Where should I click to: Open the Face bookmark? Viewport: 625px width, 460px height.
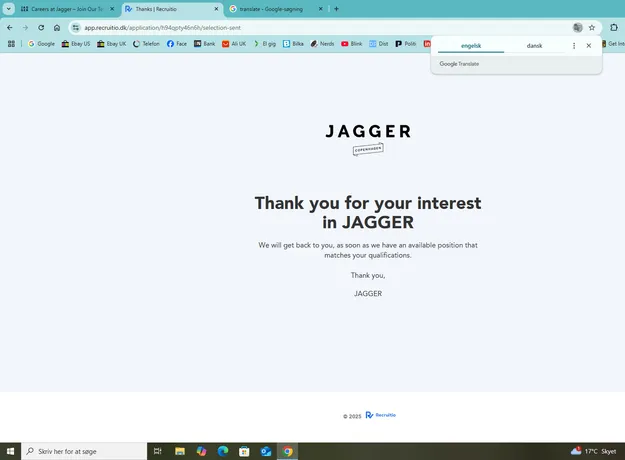(x=177, y=44)
